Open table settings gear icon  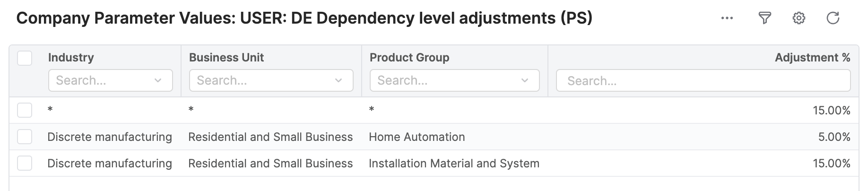799,18
